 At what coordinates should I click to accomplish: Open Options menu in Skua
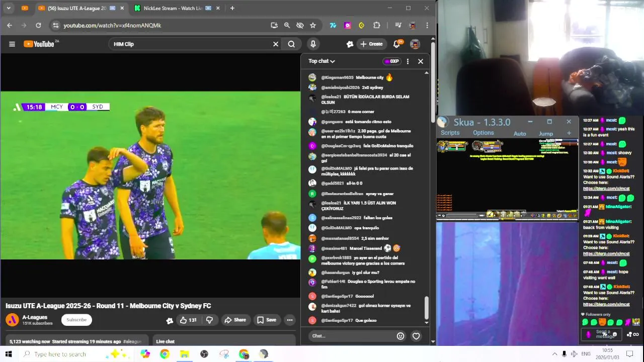[x=483, y=133]
